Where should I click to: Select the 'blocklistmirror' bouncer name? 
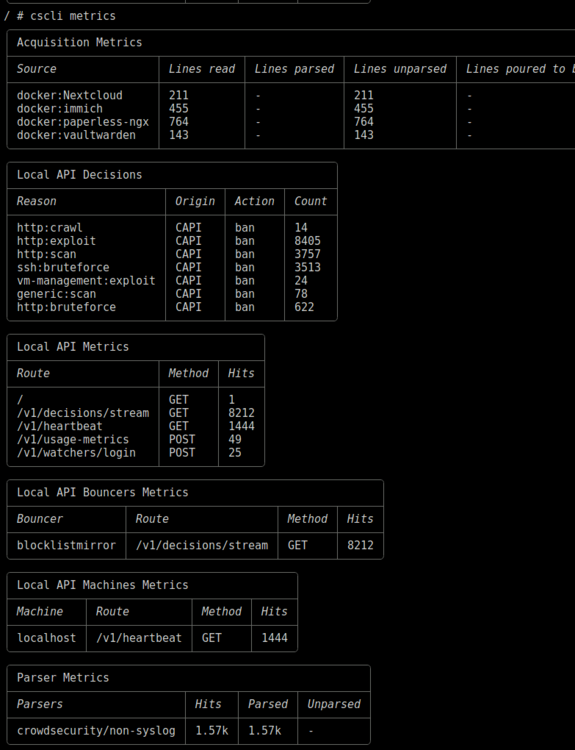(x=66, y=545)
